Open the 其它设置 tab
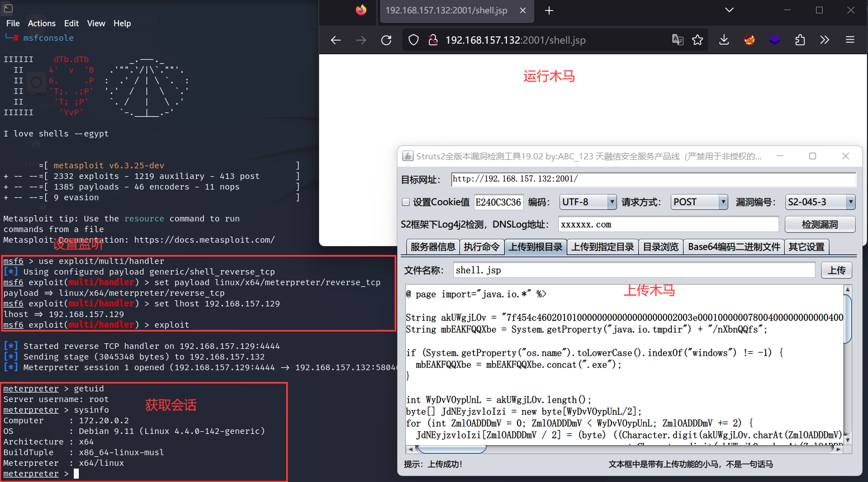This screenshot has width=868, height=482. pyautogui.click(x=807, y=247)
